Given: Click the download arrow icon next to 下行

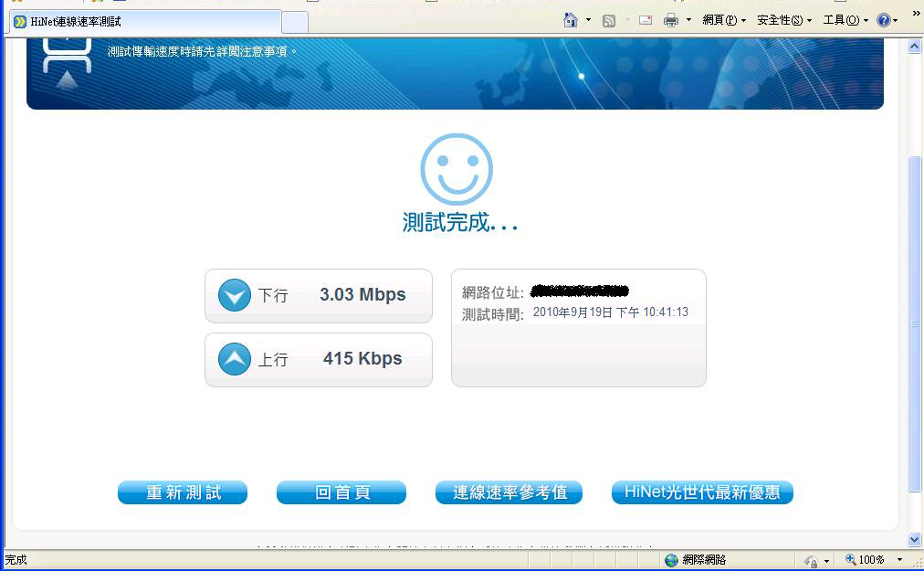Looking at the screenshot, I should pyautogui.click(x=235, y=295).
